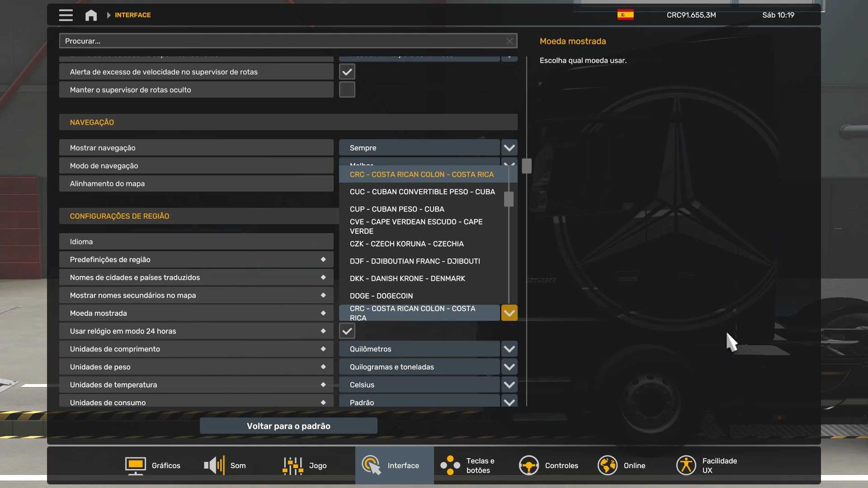
Task: Click the currency list scrollbar handle
Action: pos(509,199)
